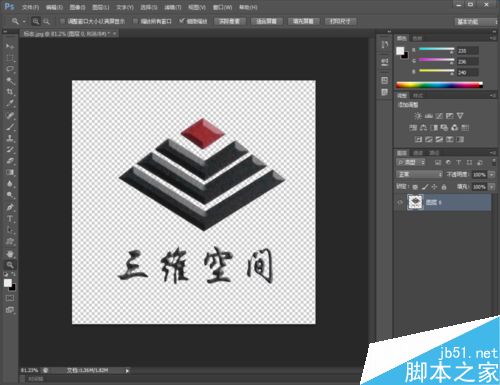Select the Rectangular Marquee tool

(10, 58)
